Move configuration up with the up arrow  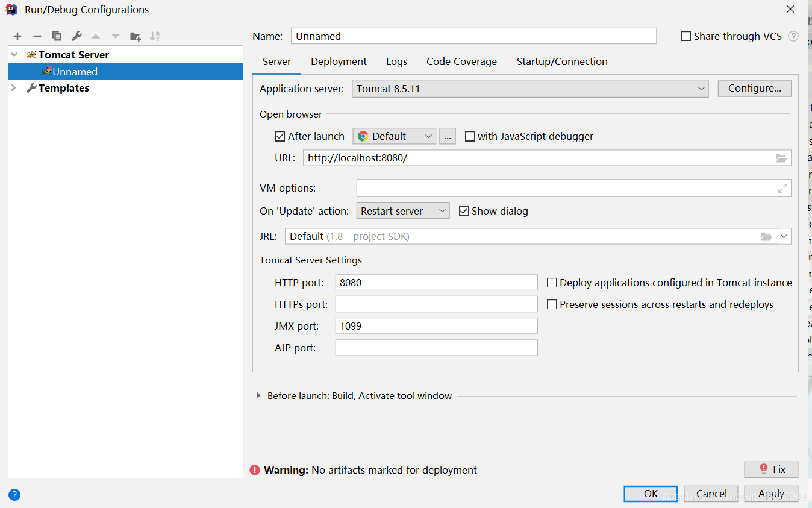(x=96, y=36)
